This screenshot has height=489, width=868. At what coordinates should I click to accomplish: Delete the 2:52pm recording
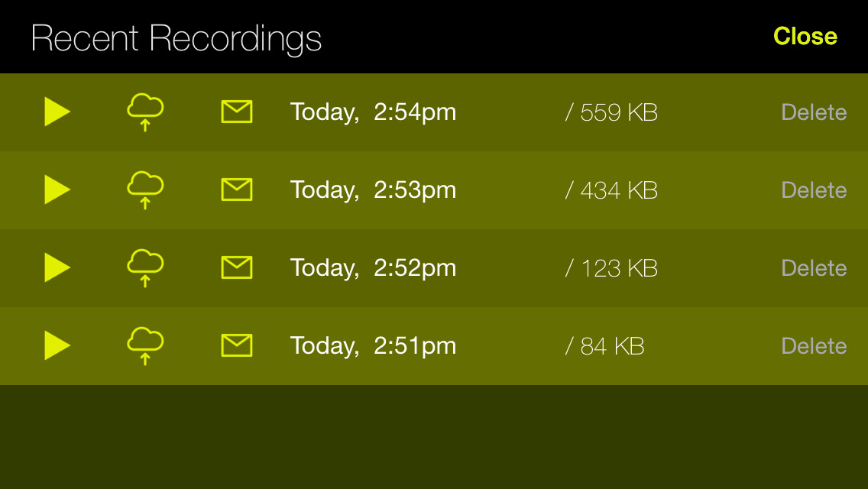click(x=814, y=269)
